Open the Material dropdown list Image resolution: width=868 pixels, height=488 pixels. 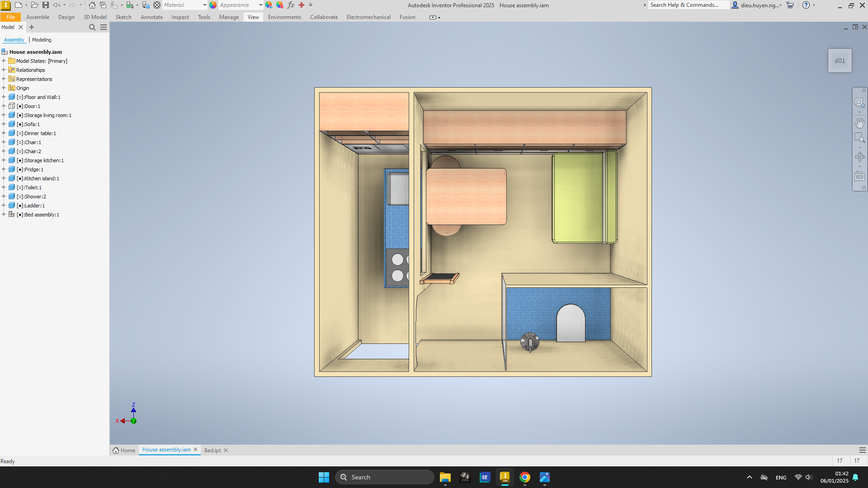(204, 5)
